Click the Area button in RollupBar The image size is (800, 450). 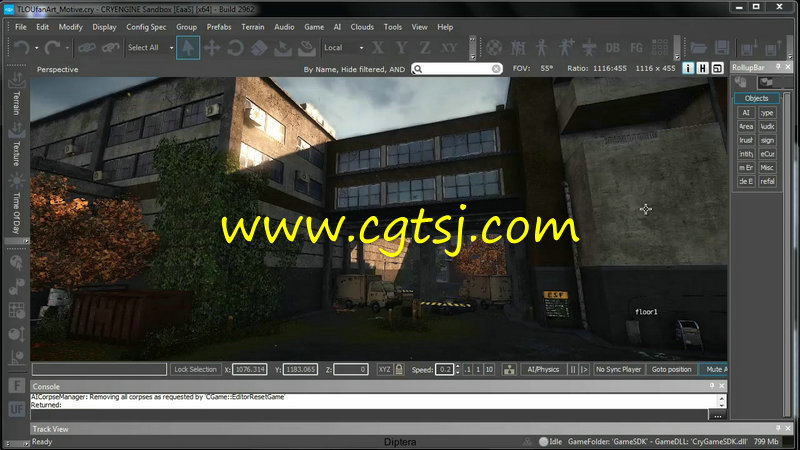point(746,127)
